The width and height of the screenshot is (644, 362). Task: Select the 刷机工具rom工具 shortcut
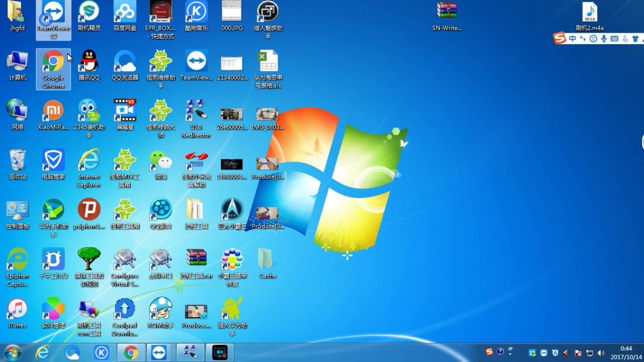coord(89,317)
